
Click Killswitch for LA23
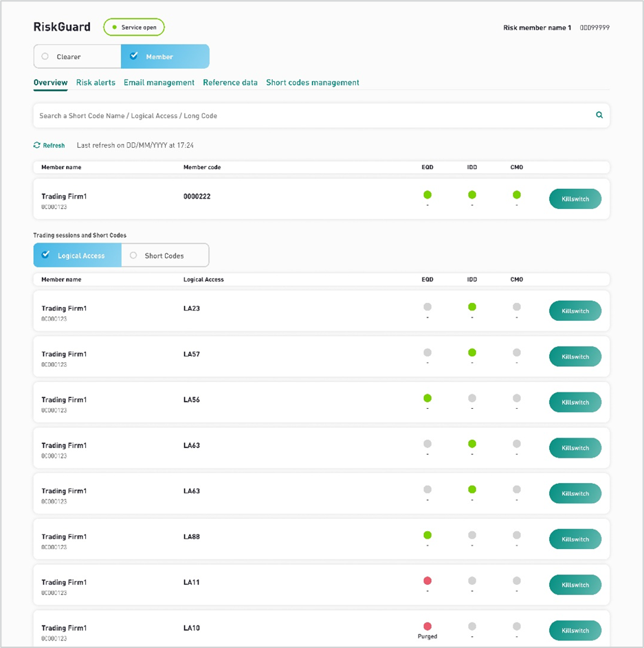pos(575,311)
